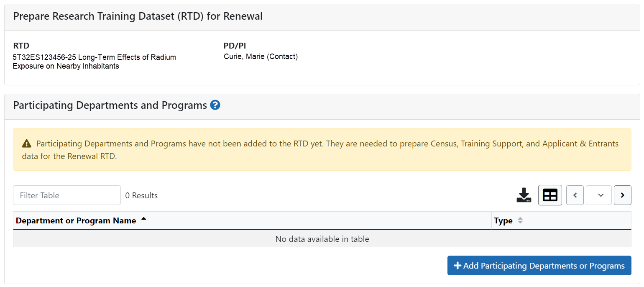The width and height of the screenshot is (644, 287).
Task: Go to the next table page
Action: (x=622, y=195)
